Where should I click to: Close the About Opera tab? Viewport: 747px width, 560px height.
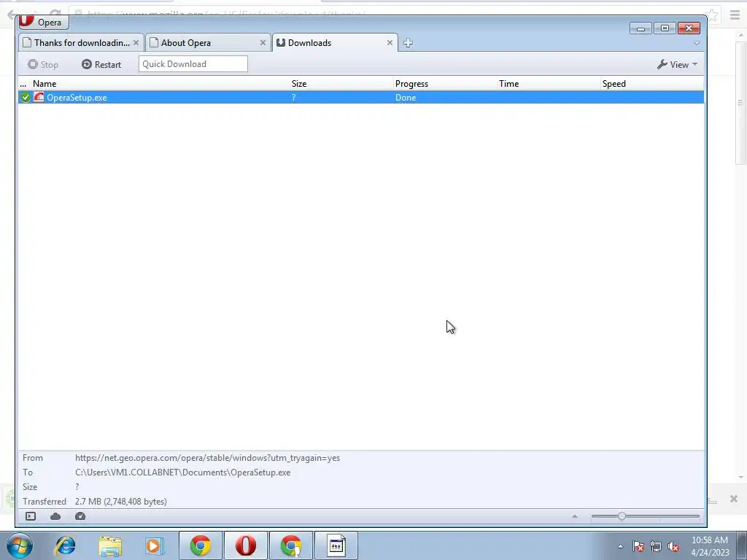[x=263, y=43]
